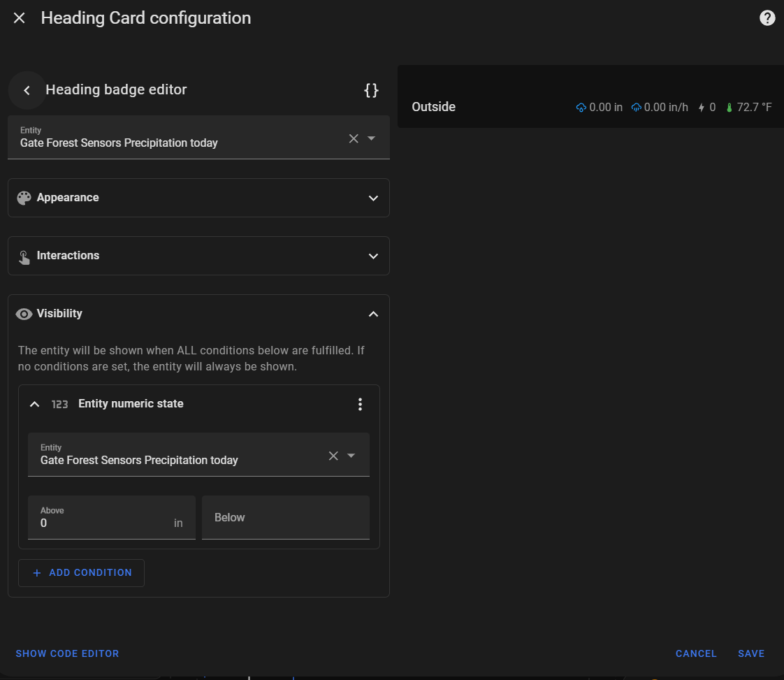The width and height of the screenshot is (784, 680).
Task: Click the Below value input field
Action: point(285,518)
